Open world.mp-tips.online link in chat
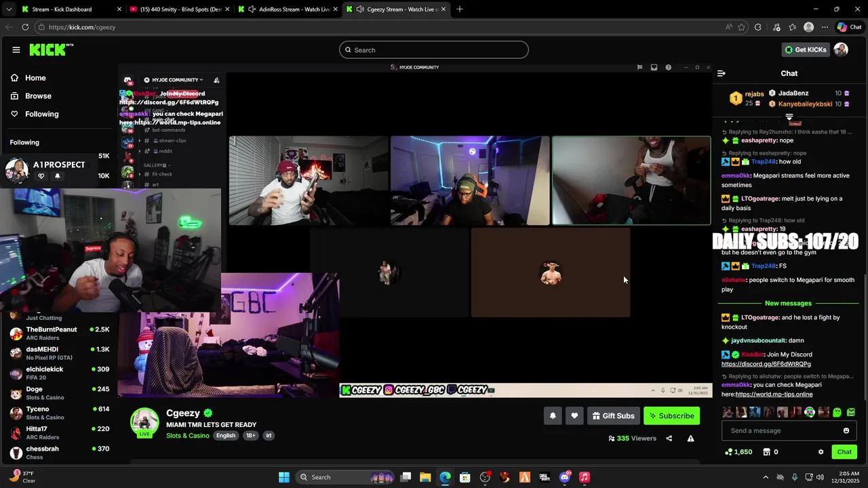 774,394
